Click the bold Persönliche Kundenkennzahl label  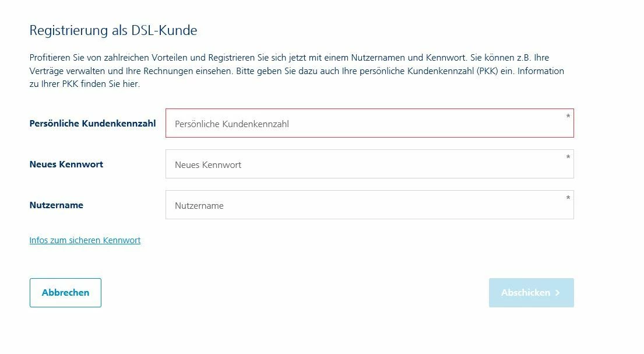93,124
